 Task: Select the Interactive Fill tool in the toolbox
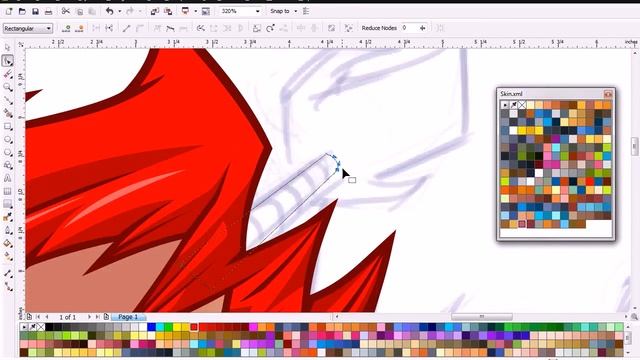7,257
